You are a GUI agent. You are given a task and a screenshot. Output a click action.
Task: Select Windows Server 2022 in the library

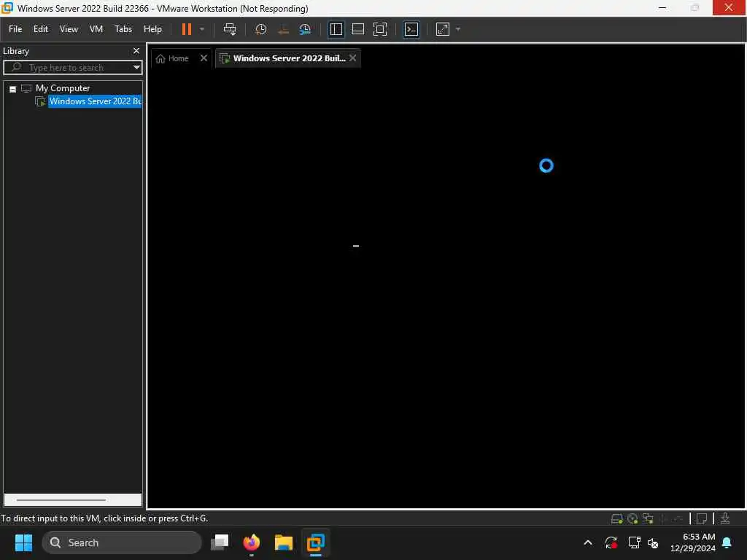(x=95, y=101)
